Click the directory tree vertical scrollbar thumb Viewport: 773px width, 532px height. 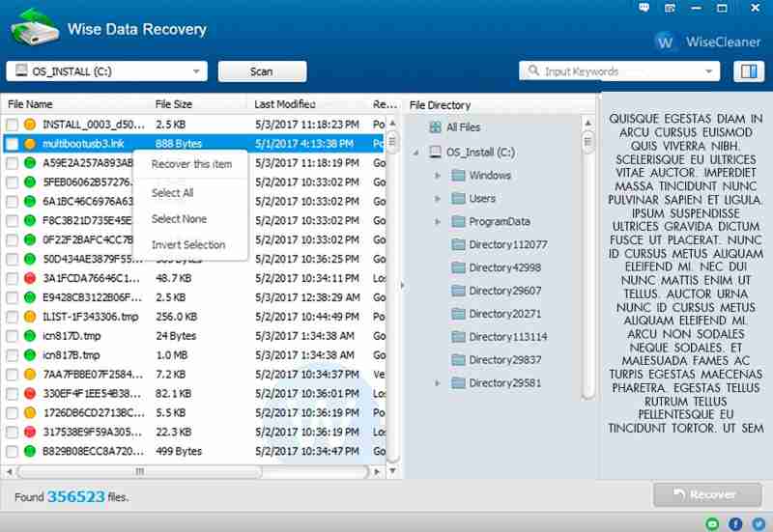click(587, 142)
